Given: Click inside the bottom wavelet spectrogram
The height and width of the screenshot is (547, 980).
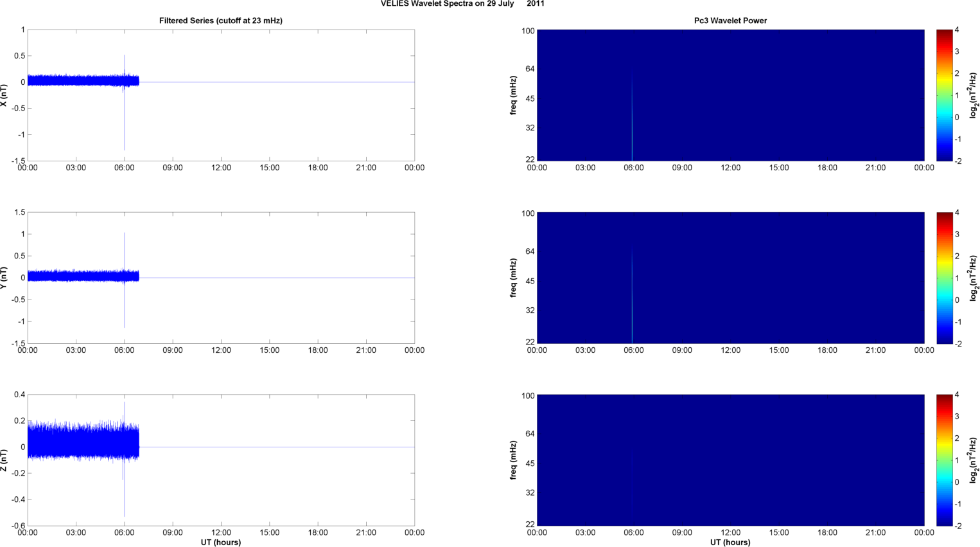Looking at the screenshot, I should point(730,460).
